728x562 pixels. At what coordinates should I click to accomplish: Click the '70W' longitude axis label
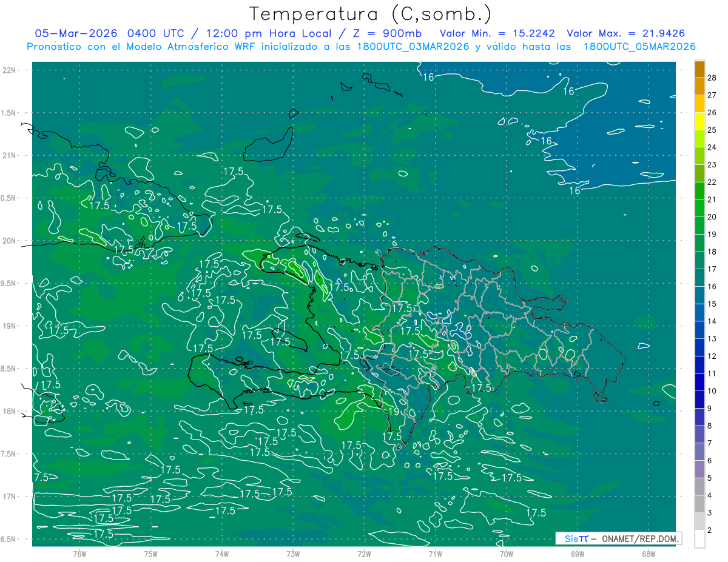click(x=507, y=554)
